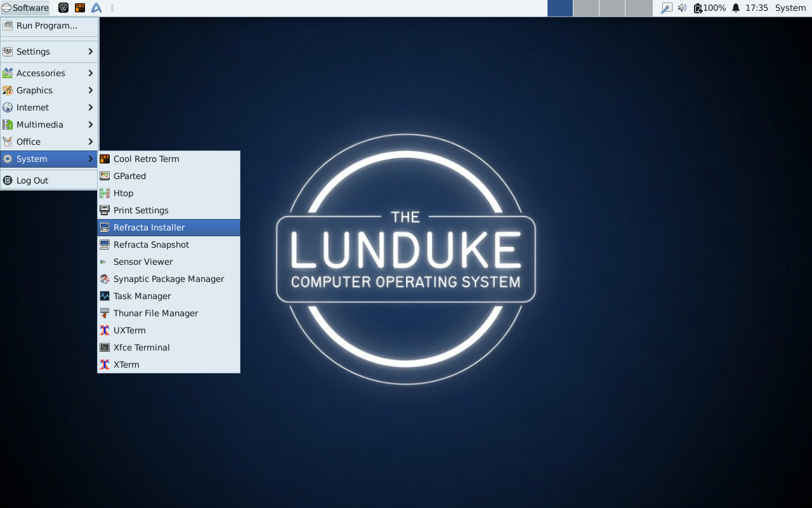Open Thunar File Manager
The height and width of the screenshot is (508, 812).
[x=169, y=313]
